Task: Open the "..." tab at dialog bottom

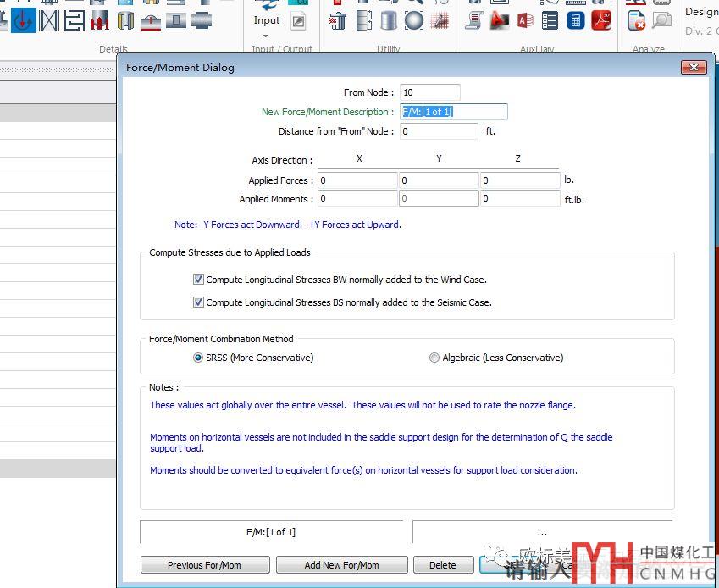Action: pyautogui.click(x=542, y=532)
